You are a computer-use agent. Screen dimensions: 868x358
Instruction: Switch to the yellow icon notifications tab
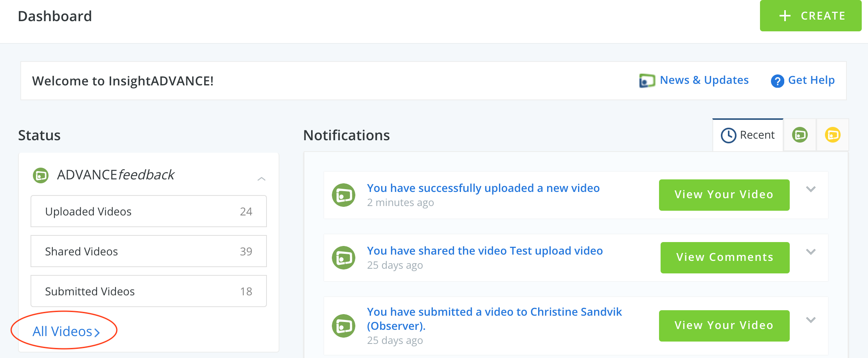tap(832, 135)
